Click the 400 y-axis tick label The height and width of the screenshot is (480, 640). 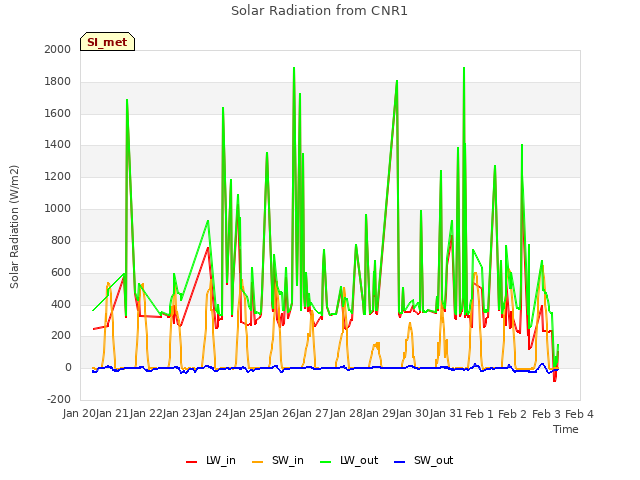(x=61, y=304)
